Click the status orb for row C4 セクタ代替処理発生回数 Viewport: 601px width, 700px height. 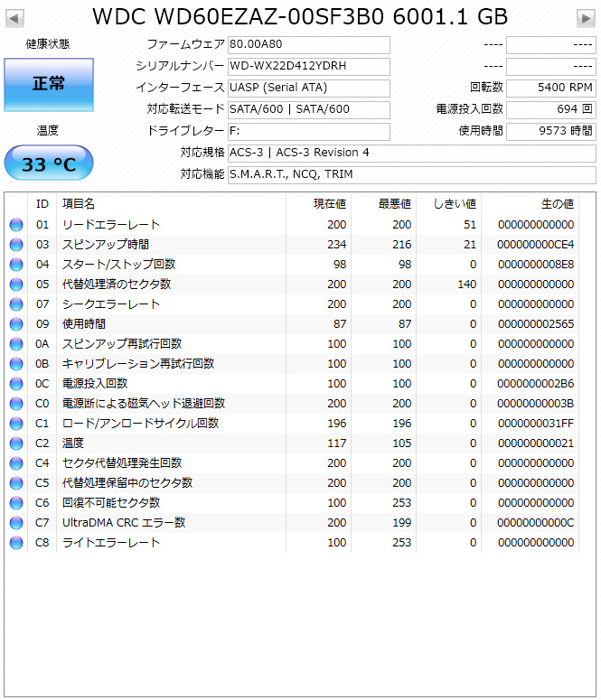[x=16, y=463]
